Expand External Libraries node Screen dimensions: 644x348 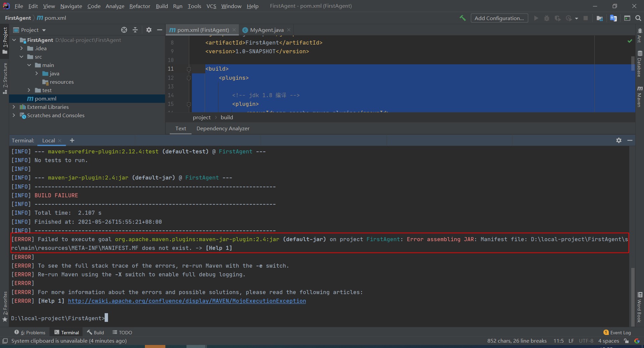tap(14, 107)
